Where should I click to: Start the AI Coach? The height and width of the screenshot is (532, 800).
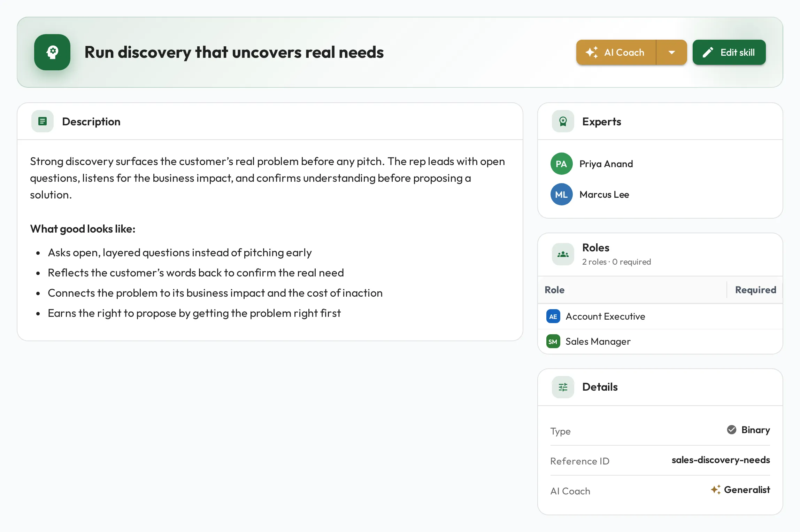pyautogui.click(x=616, y=52)
